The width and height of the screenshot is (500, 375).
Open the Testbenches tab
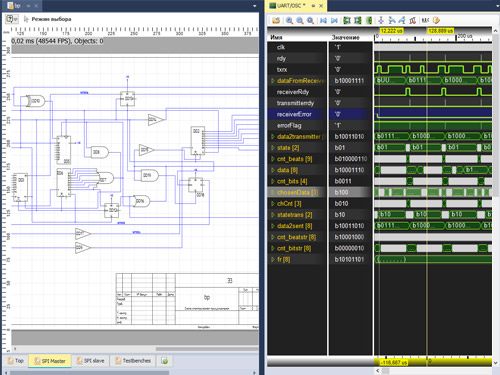click(x=133, y=361)
